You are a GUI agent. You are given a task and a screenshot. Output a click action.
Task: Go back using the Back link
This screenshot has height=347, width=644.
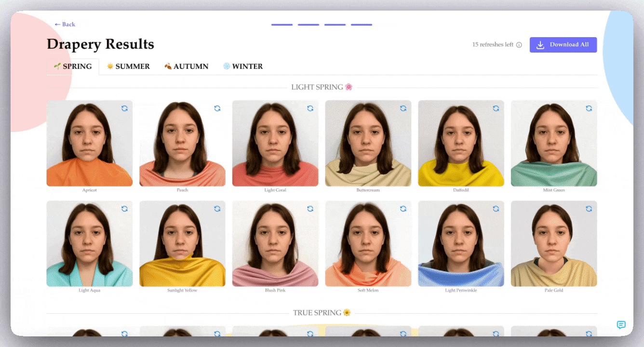click(x=65, y=24)
